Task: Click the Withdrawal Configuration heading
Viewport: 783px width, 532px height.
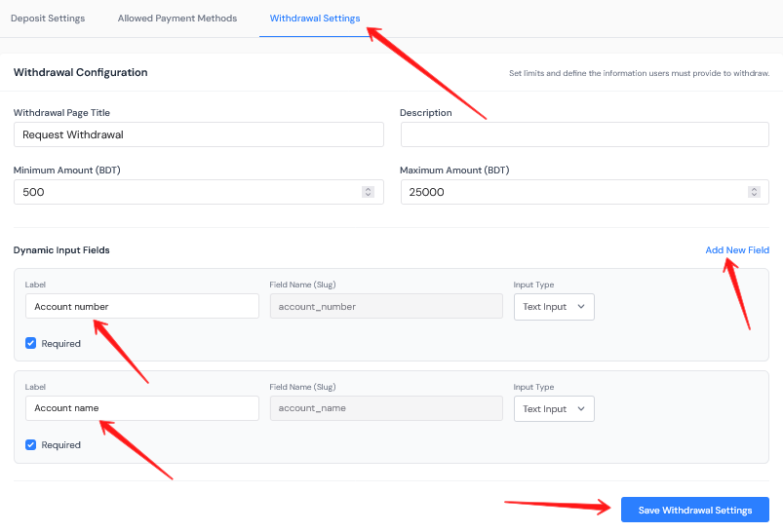Action: (x=80, y=72)
